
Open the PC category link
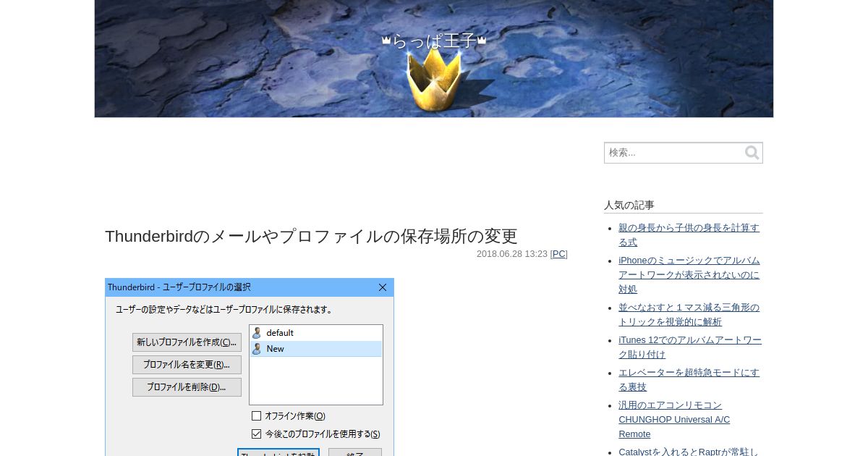point(559,254)
